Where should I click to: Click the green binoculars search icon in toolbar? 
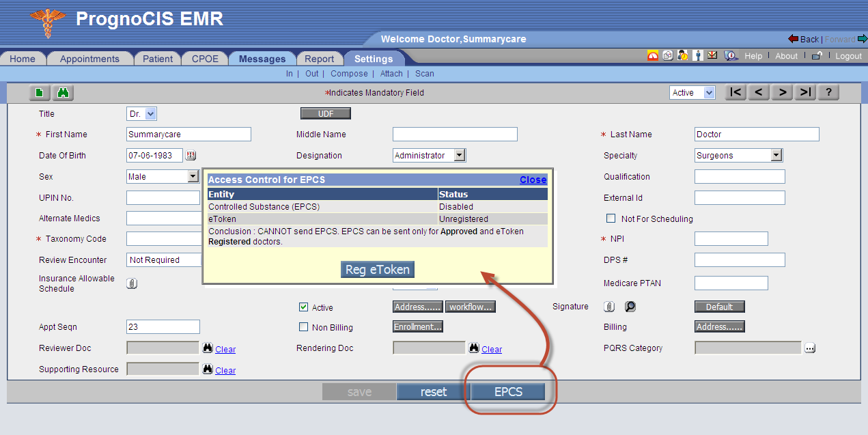(63, 93)
